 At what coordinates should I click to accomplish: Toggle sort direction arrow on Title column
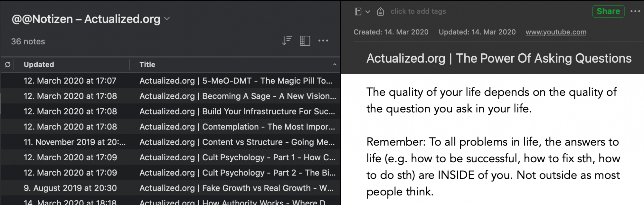(x=335, y=65)
